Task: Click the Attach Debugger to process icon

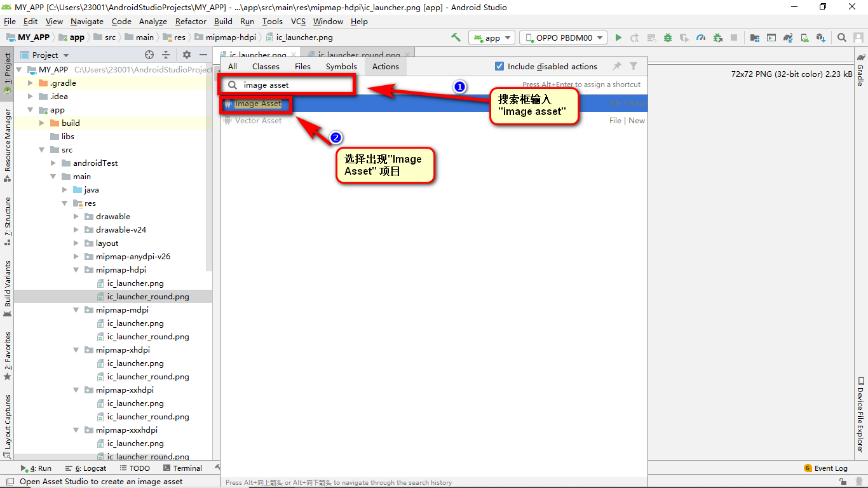Action: coord(717,37)
